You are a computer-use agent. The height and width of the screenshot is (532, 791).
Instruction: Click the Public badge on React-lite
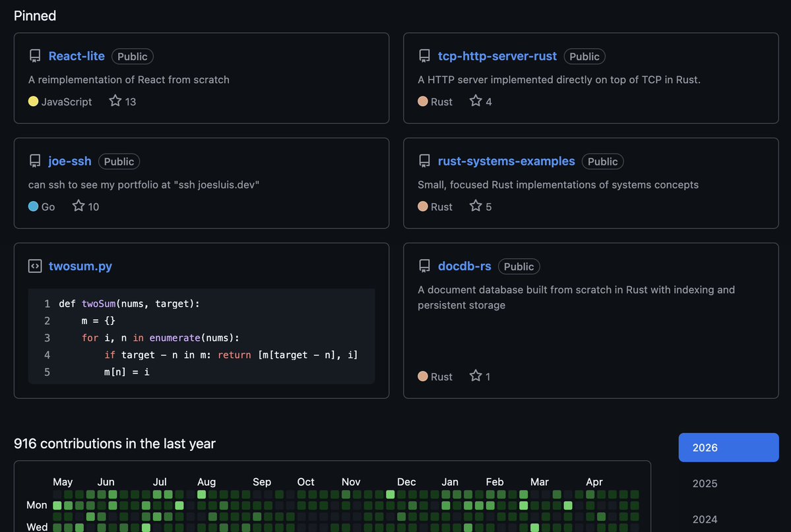(132, 57)
